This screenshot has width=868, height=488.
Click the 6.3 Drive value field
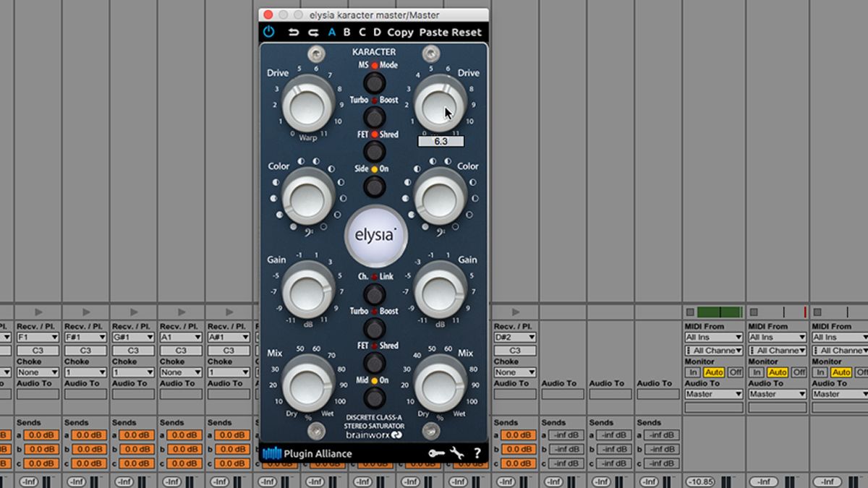pos(441,142)
